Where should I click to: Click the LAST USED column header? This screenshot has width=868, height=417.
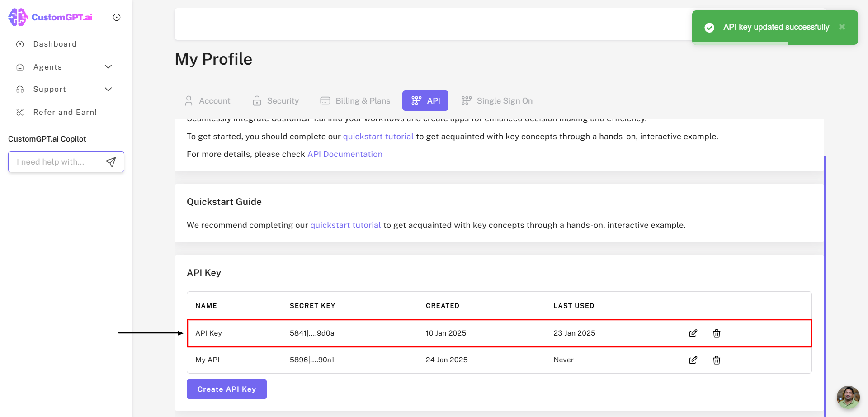pyautogui.click(x=574, y=306)
